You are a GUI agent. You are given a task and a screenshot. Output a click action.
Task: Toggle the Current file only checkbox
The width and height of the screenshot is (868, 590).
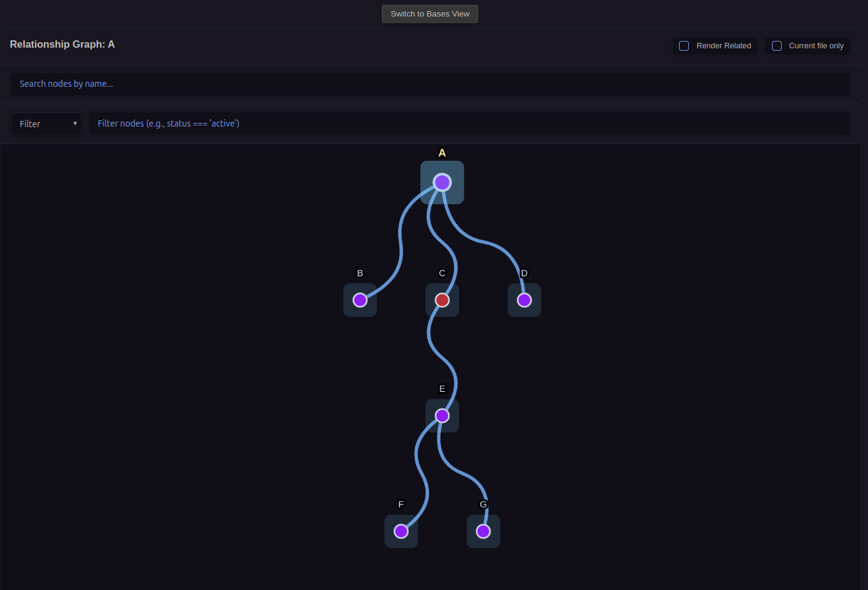coord(777,46)
